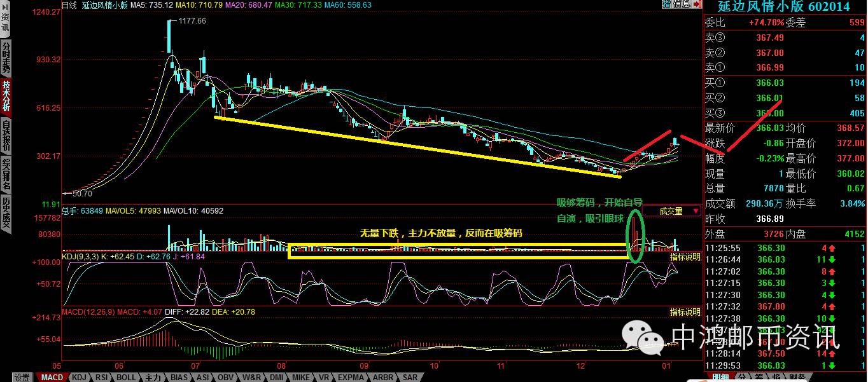Select the W&R indicator tab
The width and height of the screenshot is (868, 382).
[x=252, y=377]
